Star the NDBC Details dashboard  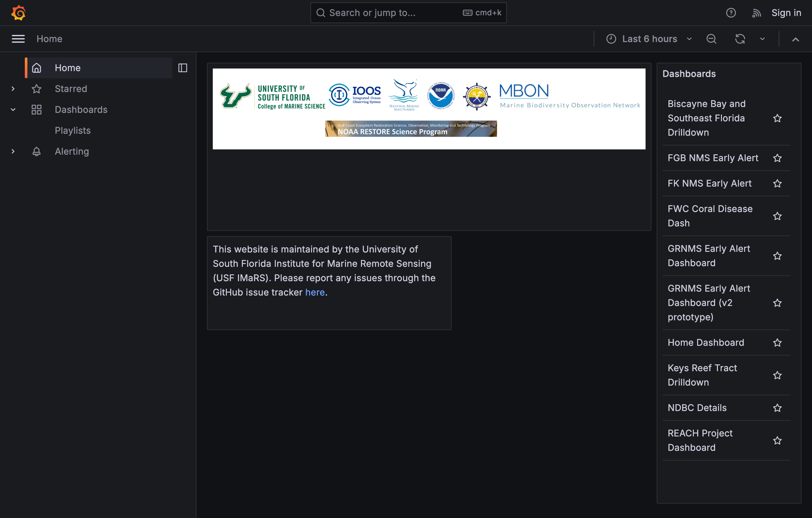pos(777,408)
